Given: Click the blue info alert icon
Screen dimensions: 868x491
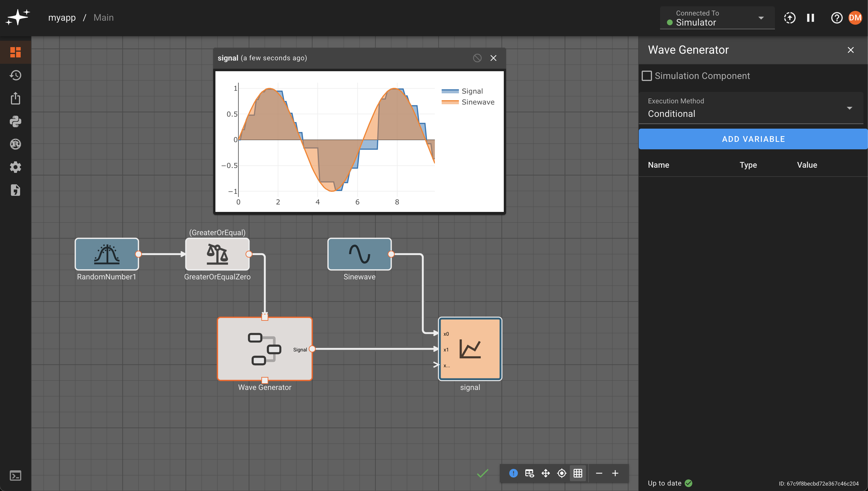Looking at the screenshot, I should (513, 473).
